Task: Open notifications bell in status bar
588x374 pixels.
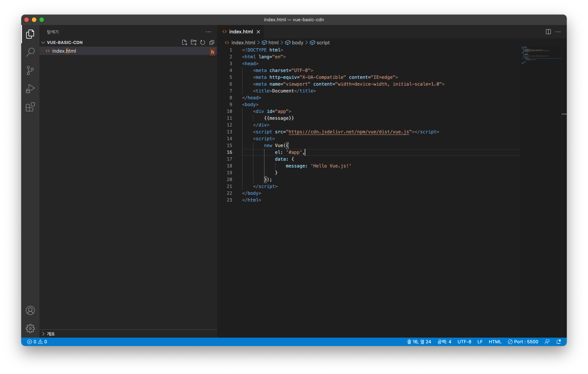Action: [558, 342]
